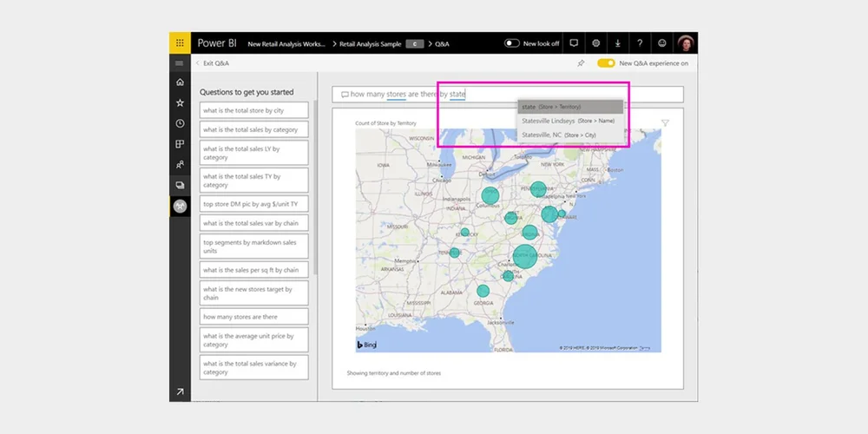Viewport: 868px width, 434px height.
Task: Ask total sales TY by category
Action: 254,181
